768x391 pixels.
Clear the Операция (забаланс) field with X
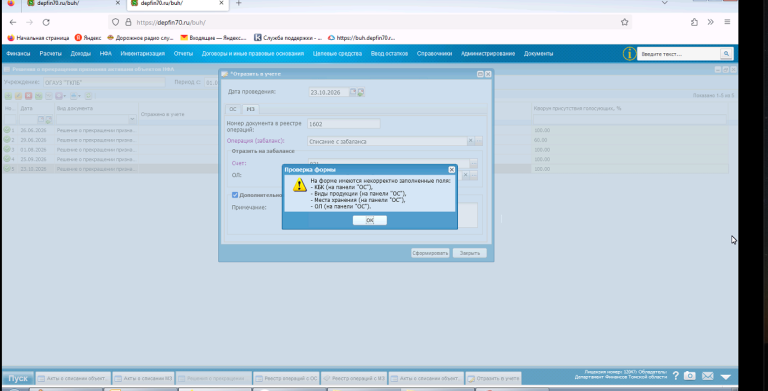point(470,141)
